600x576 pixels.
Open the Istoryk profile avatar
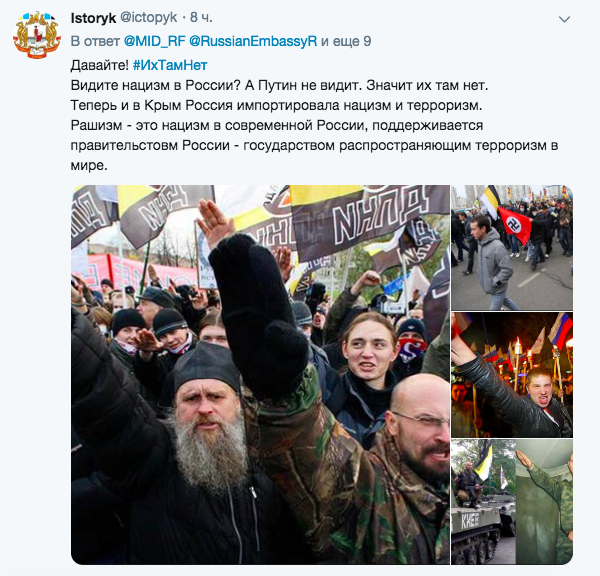click(x=37, y=35)
